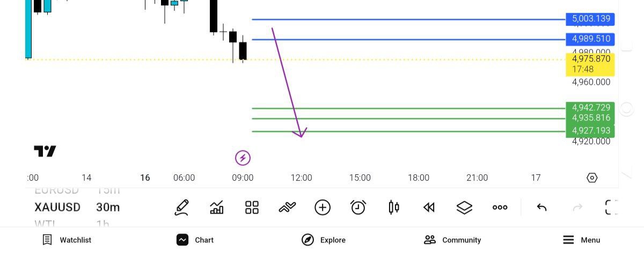
Task: Open the 30m timeframe selector
Action: tap(108, 207)
